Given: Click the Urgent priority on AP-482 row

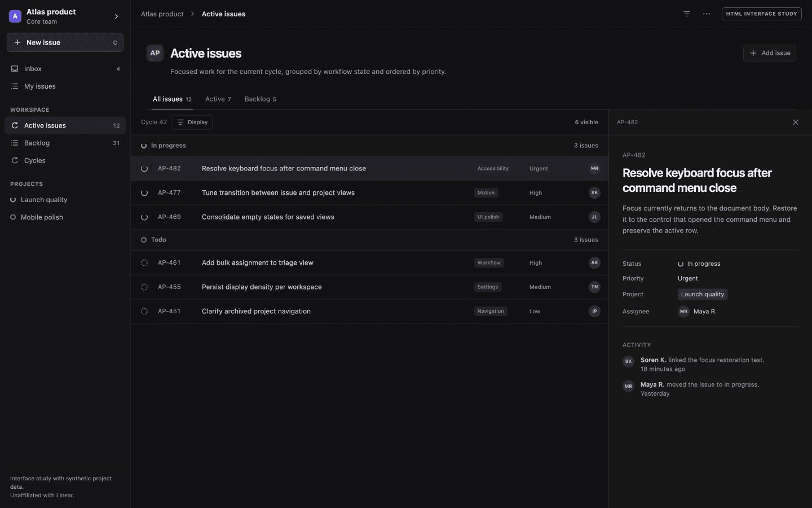Looking at the screenshot, I should point(539,169).
